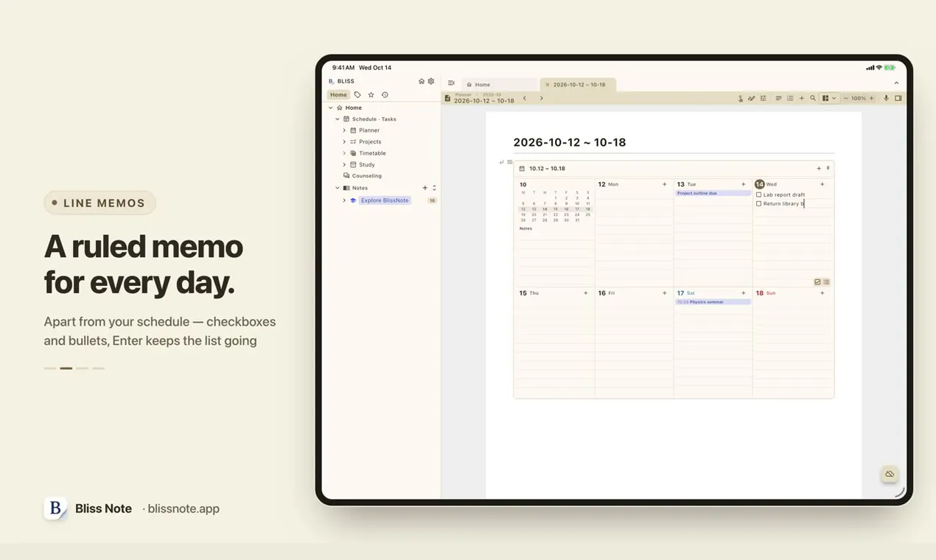Check the Return library checkbox

(759, 203)
